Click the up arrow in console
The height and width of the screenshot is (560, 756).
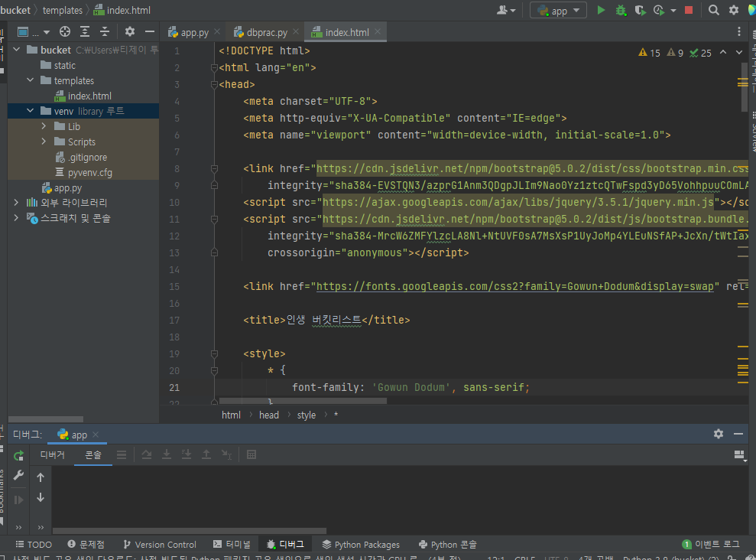[41, 477]
